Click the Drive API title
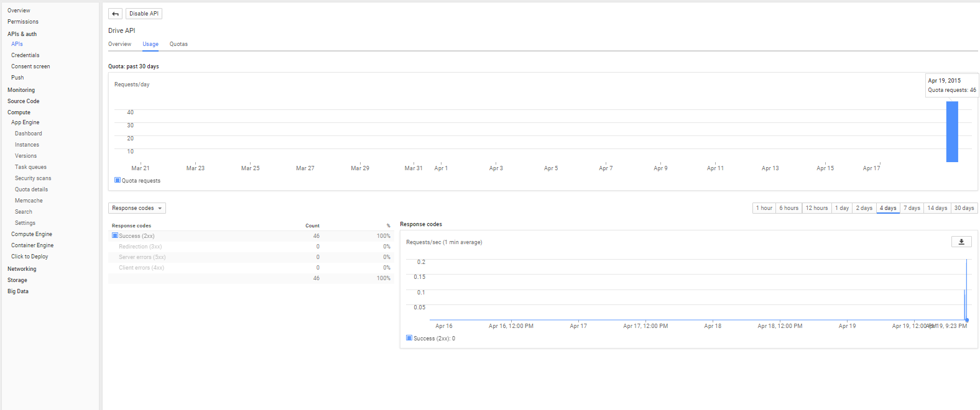The width and height of the screenshot is (980, 410). [121, 30]
